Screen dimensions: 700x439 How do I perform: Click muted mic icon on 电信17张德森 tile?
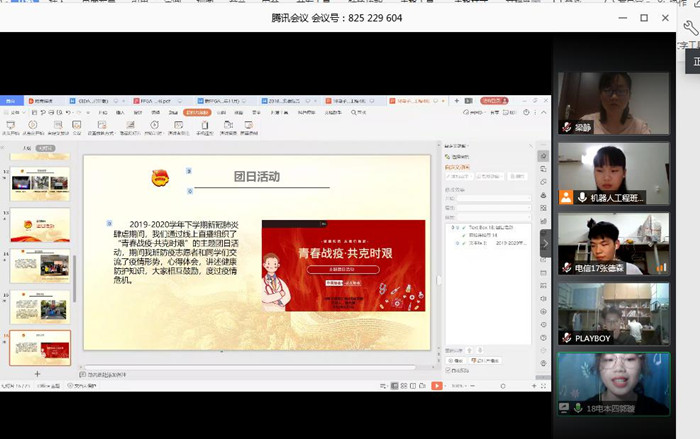564,268
